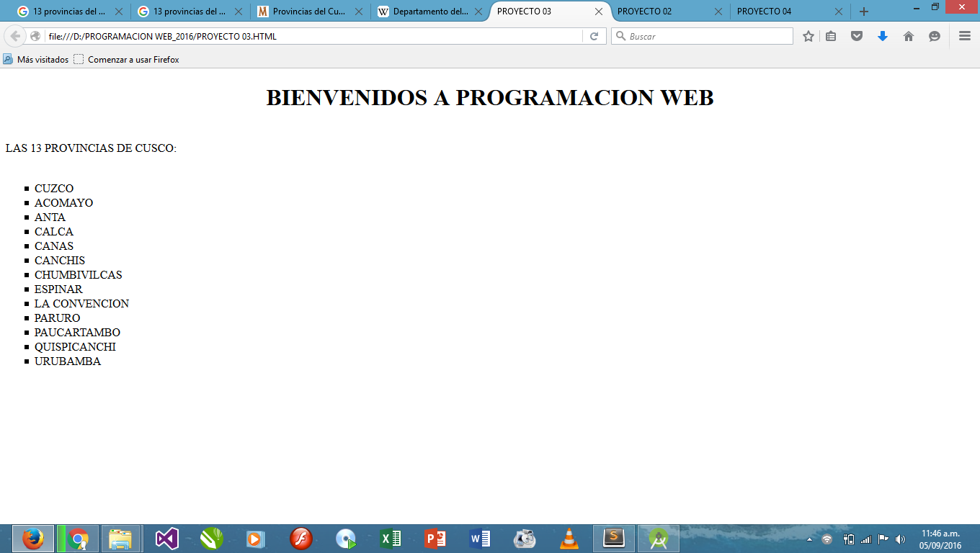Go to the home page via home icon
The height and width of the screenshot is (553, 980).
click(x=907, y=36)
